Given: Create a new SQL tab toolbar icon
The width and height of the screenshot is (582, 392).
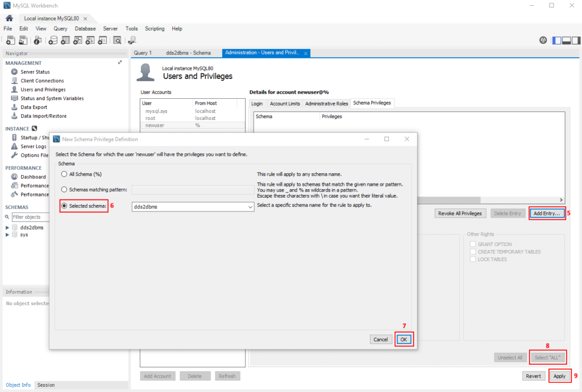Looking at the screenshot, I should click(x=10, y=40).
